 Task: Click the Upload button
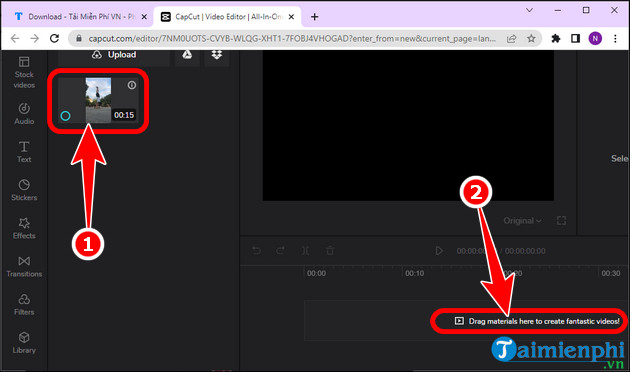[114, 55]
